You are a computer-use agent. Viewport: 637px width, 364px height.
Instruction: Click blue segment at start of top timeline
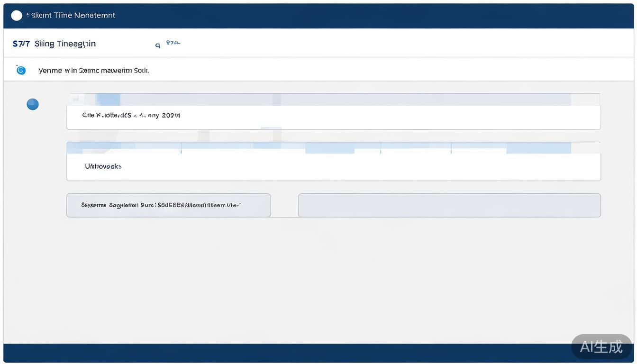point(108,100)
